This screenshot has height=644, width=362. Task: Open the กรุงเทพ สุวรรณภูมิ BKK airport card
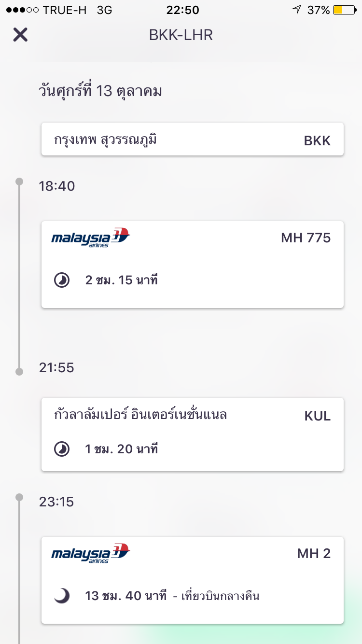192,140
